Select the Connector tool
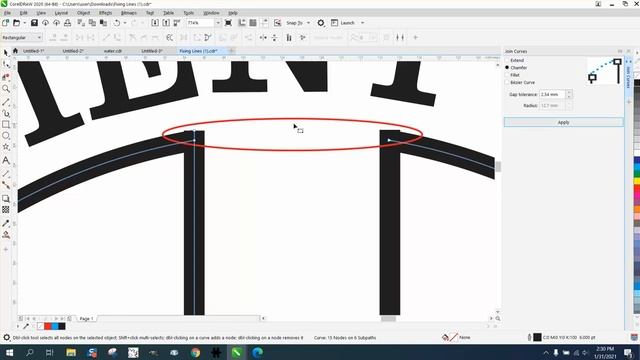The width and height of the screenshot is (640, 360). 6,185
